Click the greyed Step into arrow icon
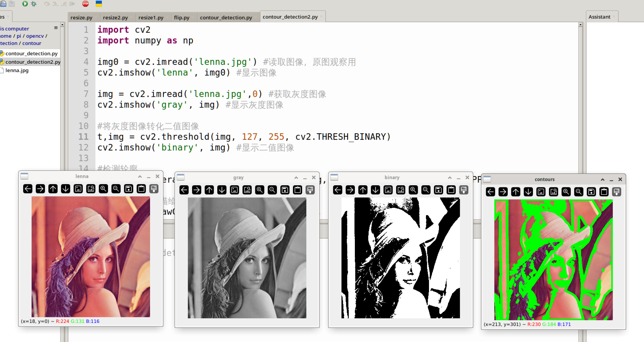This screenshot has width=644, height=342. [55, 4]
